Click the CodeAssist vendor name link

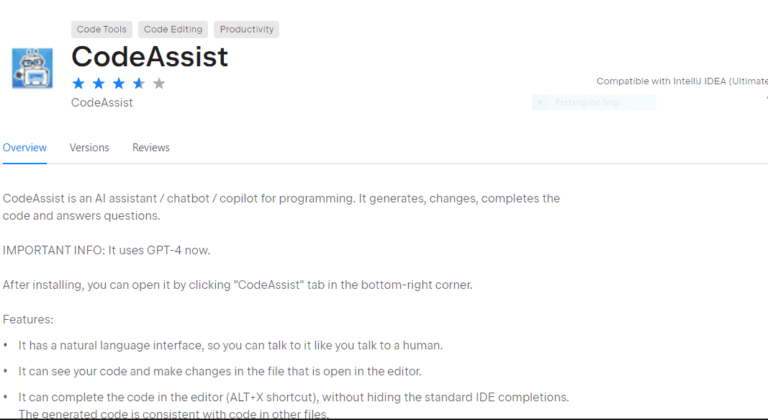pyautogui.click(x=102, y=102)
